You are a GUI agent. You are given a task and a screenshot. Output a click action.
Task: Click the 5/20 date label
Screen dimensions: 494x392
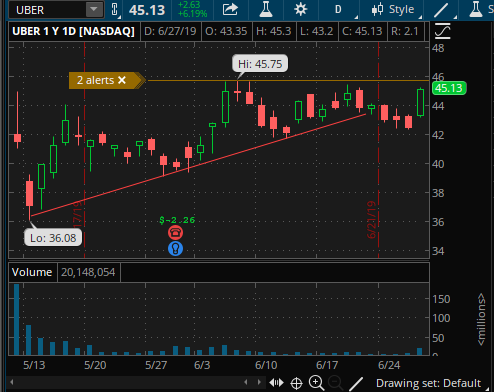tap(95, 365)
